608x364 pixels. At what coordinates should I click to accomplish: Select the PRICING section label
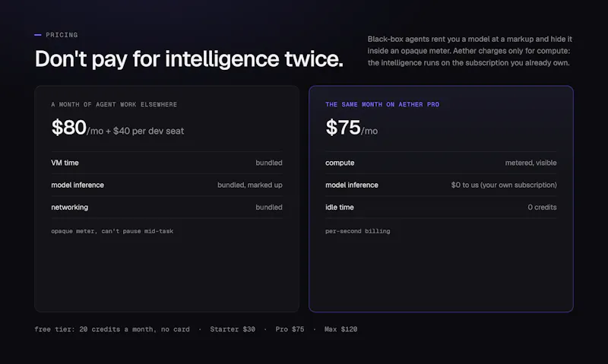click(62, 35)
